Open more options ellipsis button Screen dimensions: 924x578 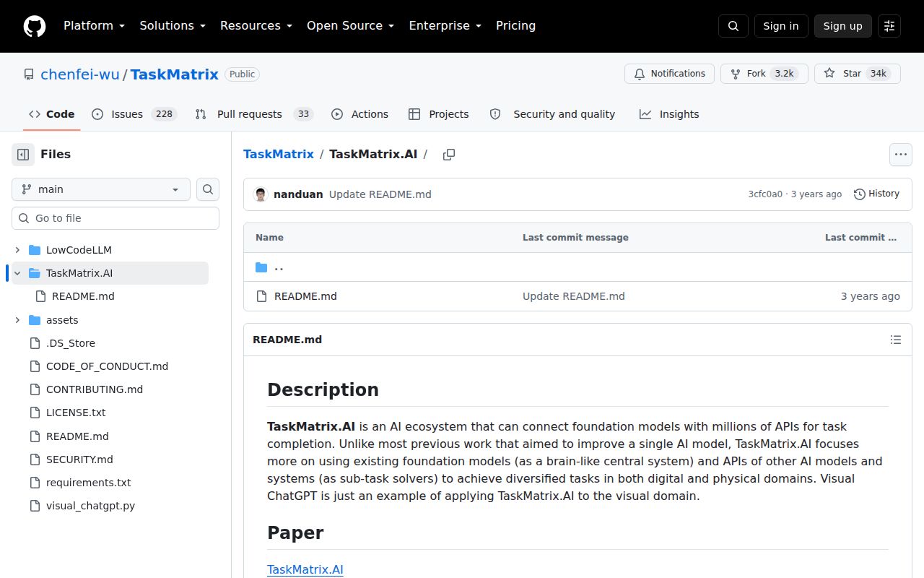pos(900,155)
